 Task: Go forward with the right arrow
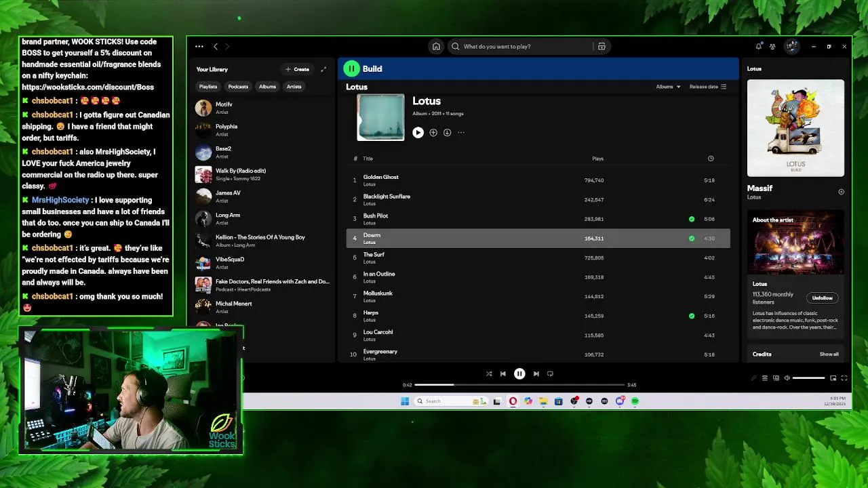click(x=227, y=47)
